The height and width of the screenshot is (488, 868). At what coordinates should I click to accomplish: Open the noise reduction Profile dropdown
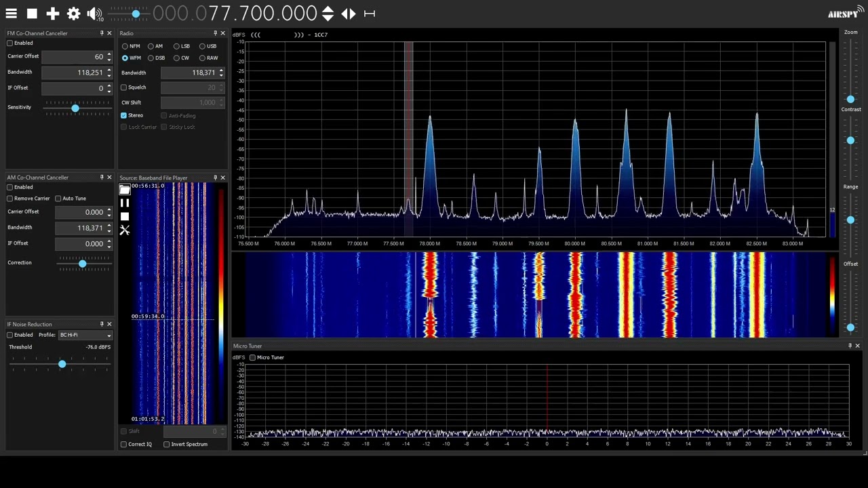(85, 335)
